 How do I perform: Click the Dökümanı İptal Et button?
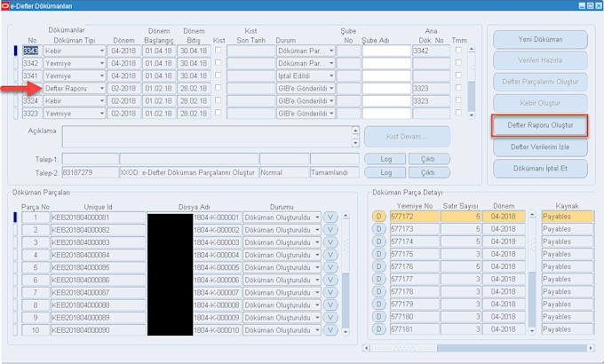pyautogui.click(x=540, y=168)
